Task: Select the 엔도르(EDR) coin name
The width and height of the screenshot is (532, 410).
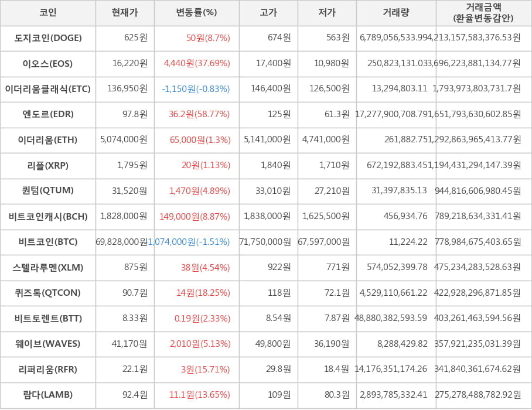Action: 48,114
